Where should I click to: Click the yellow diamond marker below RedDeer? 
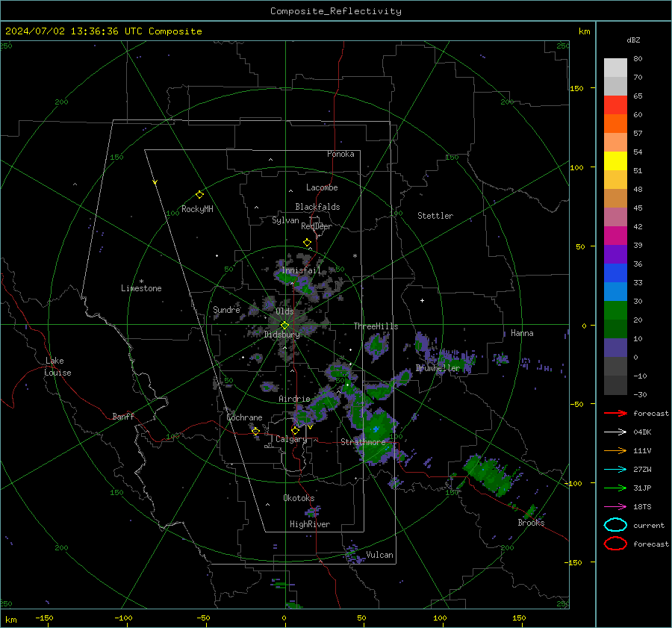pyautogui.click(x=308, y=243)
